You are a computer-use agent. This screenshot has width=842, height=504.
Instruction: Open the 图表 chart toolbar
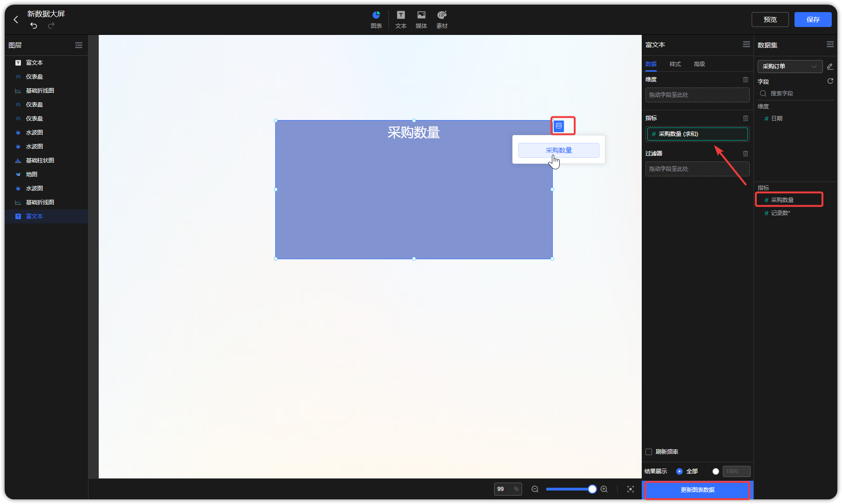point(376,20)
